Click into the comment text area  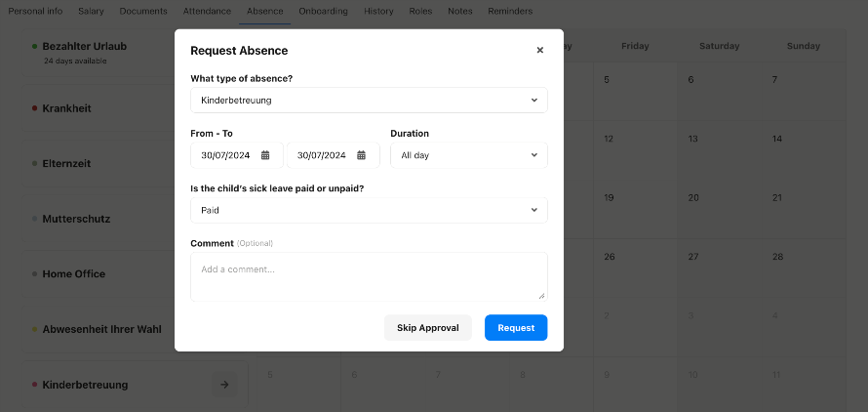click(370, 276)
